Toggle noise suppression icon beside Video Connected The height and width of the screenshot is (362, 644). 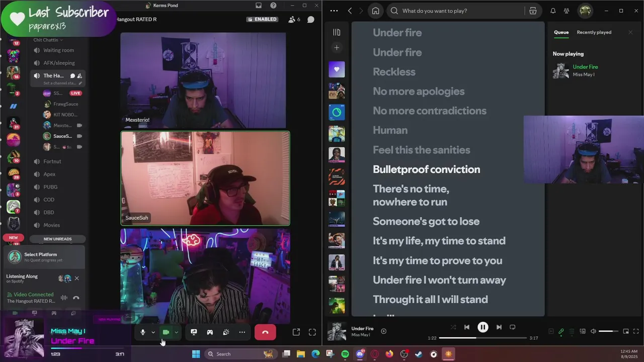[x=64, y=298]
